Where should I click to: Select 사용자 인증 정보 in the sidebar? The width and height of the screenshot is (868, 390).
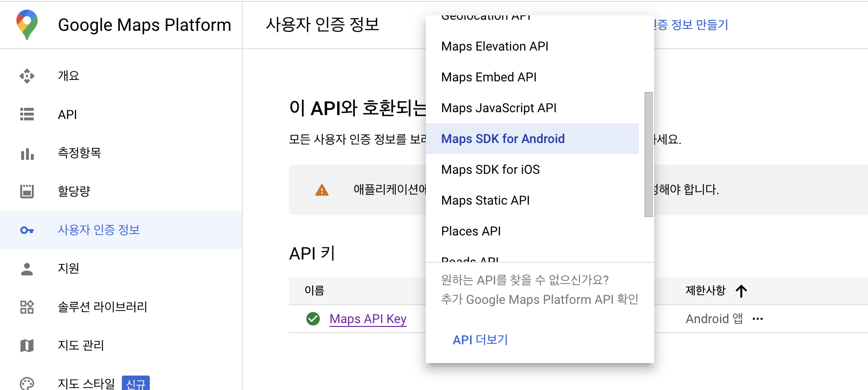121,230
